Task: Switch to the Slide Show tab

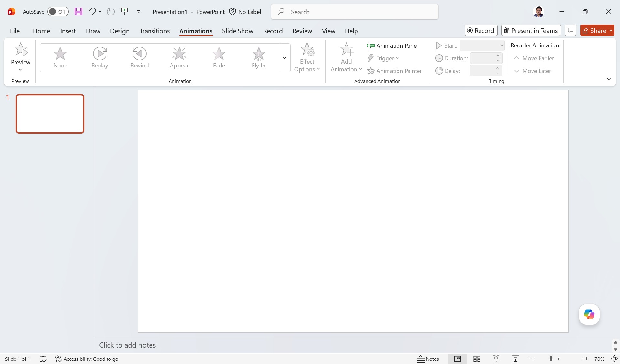Action: (237, 31)
